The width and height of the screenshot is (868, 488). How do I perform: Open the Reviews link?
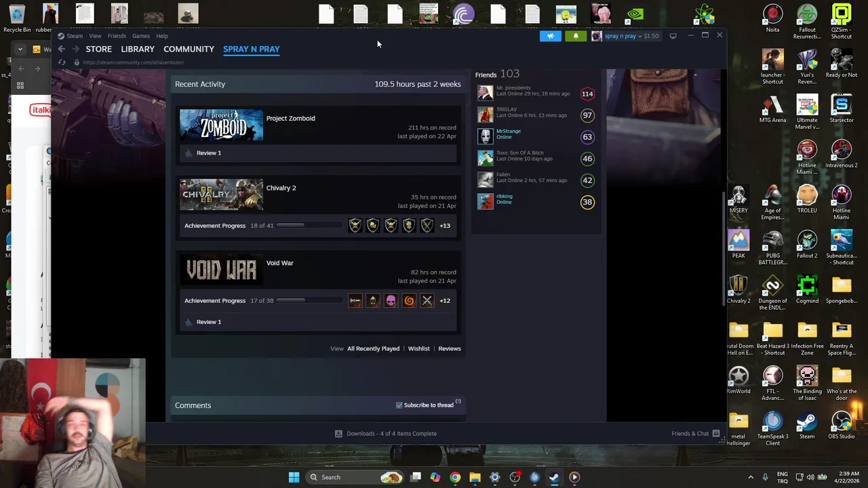(450, 348)
